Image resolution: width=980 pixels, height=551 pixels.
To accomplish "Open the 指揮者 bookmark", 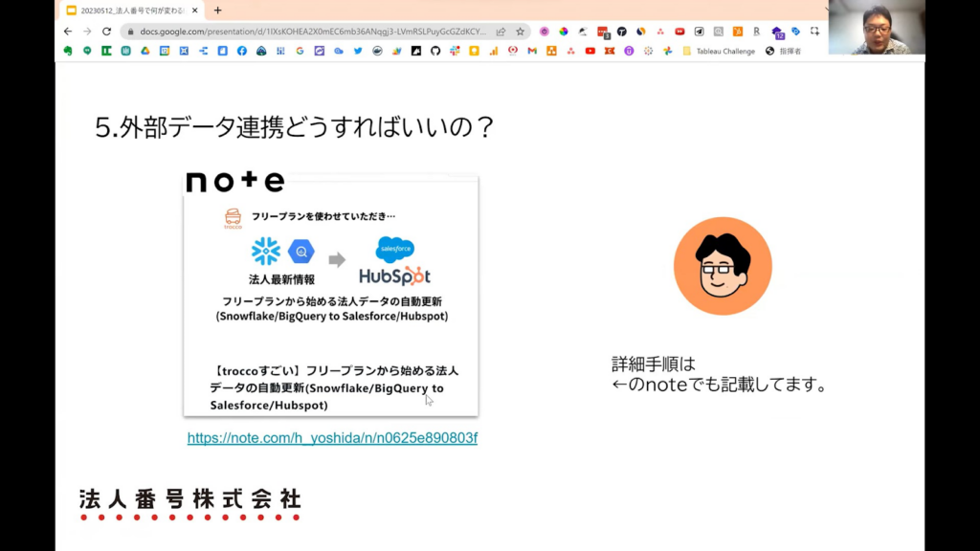I will coord(783,51).
